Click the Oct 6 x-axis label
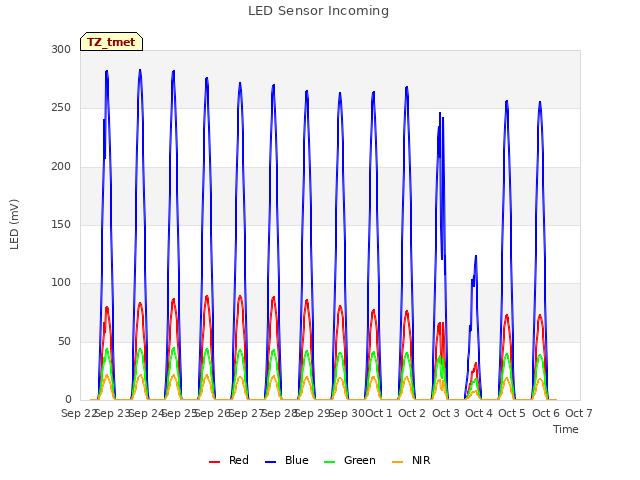This screenshot has width=640, height=480. [546, 413]
